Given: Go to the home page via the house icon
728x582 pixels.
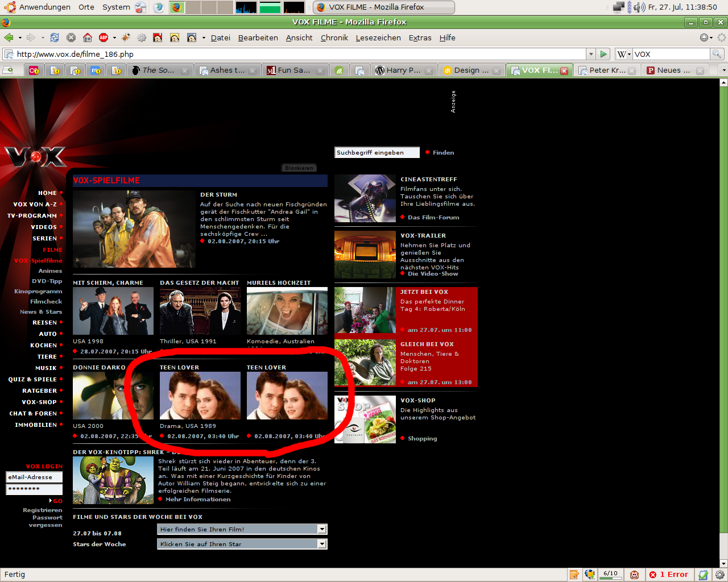Looking at the screenshot, I should (x=88, y=38).
